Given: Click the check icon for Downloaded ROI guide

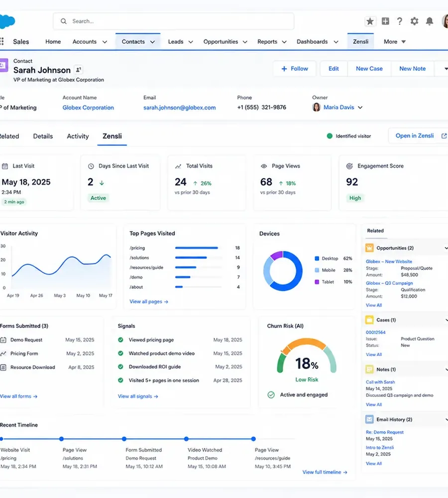Looking at the screenshot, I should (120, 367).
